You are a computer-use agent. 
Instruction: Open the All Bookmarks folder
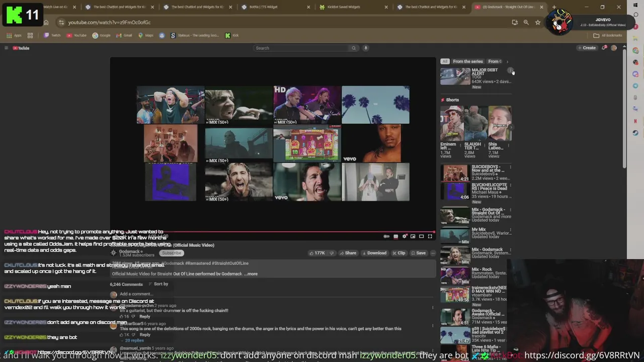coord(608,35)
